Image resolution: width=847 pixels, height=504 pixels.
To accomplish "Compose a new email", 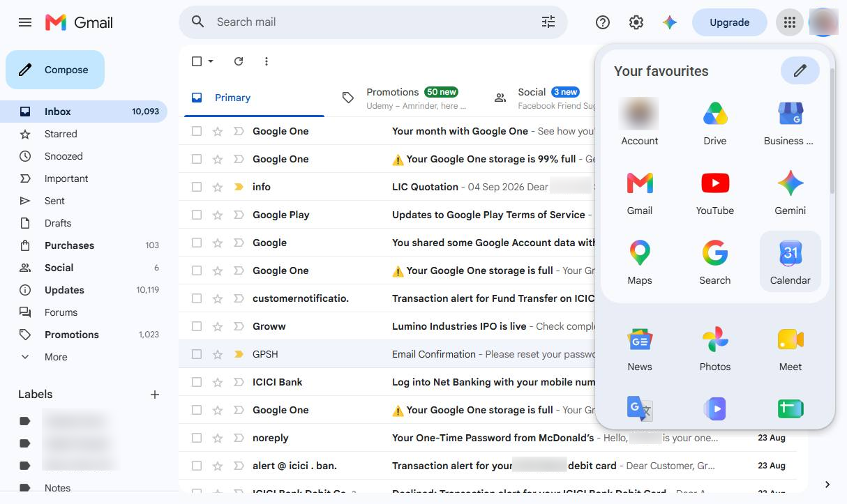I will point(55,70).
